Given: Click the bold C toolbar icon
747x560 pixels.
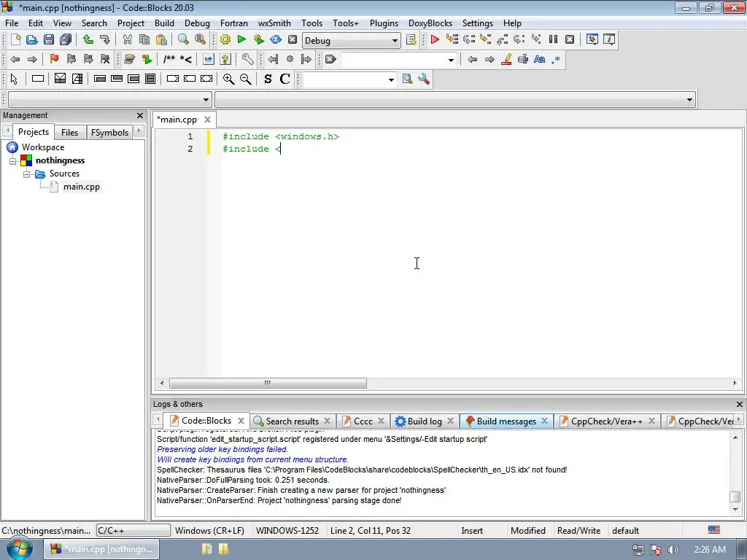Looking at the screenshot, I should (285, 79).
